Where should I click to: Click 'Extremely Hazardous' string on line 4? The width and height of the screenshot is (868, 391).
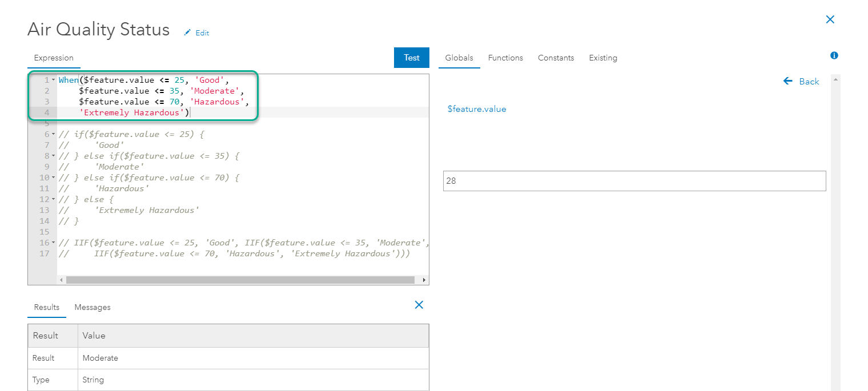point(131,112)
